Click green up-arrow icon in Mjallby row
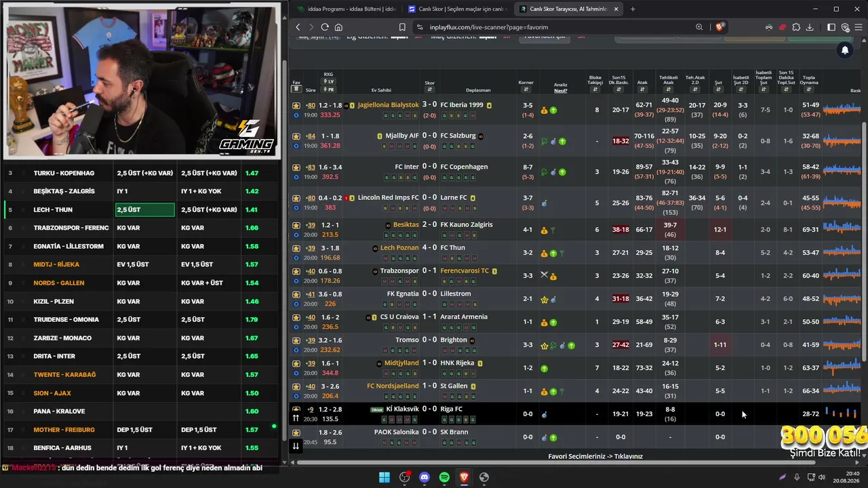 click(562, 141)
